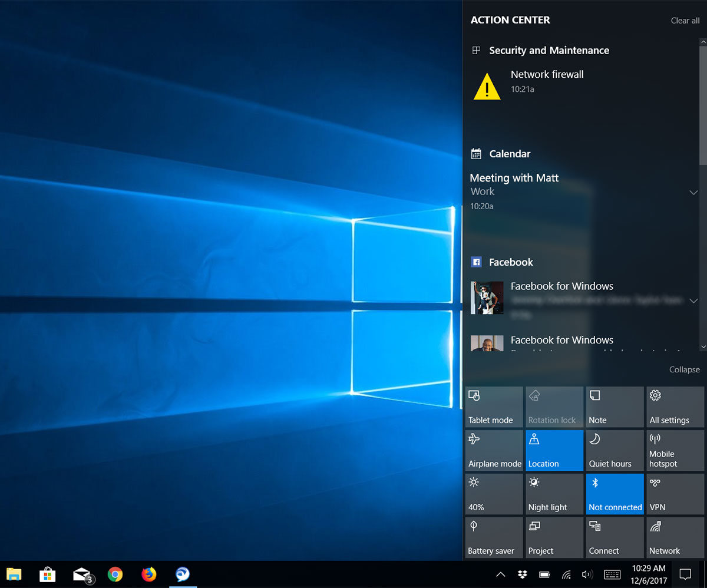Toggle Airplane mode on
Viewport: 707px width, 588px height.
(494, 450)
